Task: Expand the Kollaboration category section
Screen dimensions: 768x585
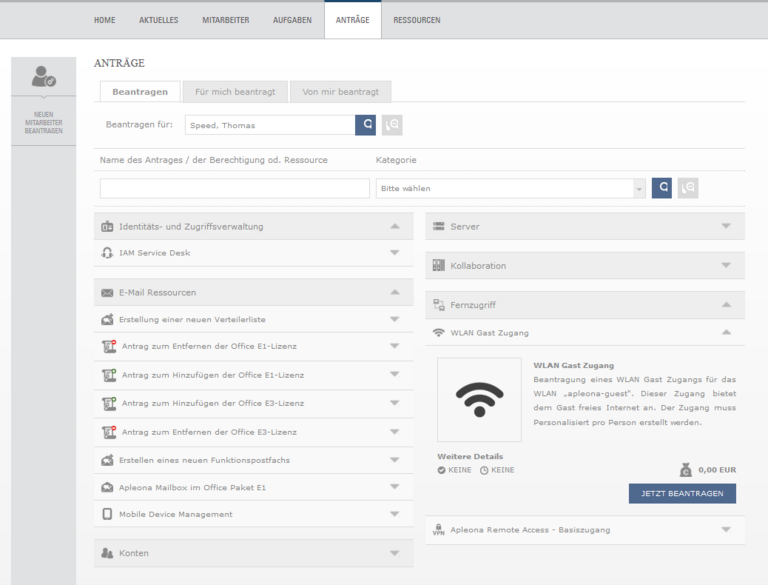Action: [585, 266]
